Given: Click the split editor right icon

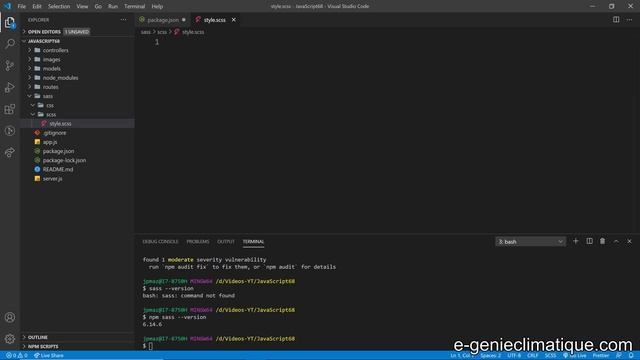Looking at the screenshot, I should [x=616, y=20].
